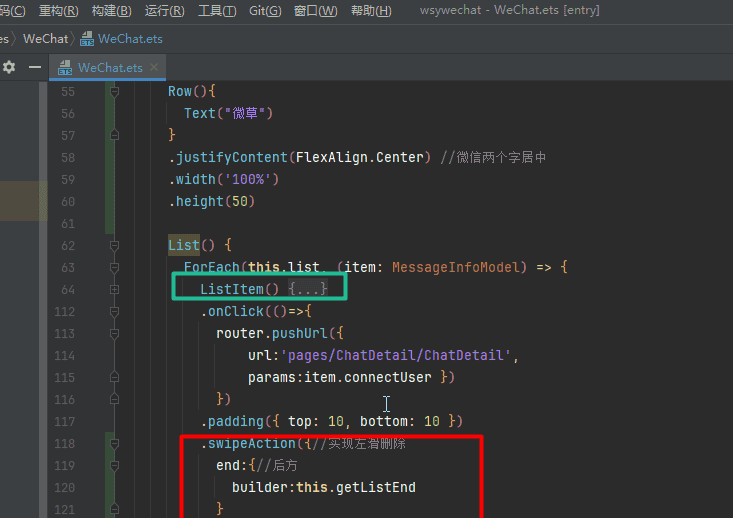Open the 运行(R) menu
Image resolution: width=733 pixels, height=518 pixels.
tap(164, 11)
